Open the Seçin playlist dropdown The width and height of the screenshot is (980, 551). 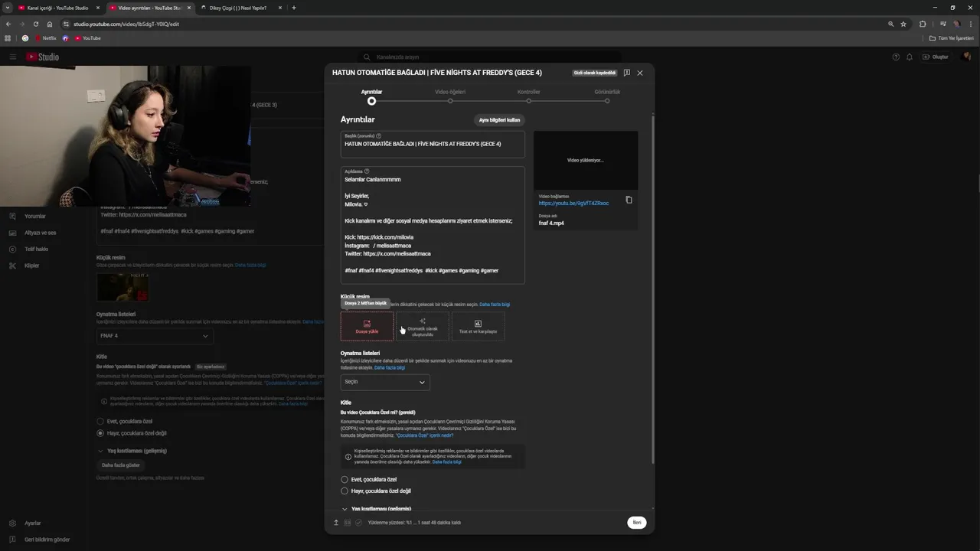[x=385, y=382]
